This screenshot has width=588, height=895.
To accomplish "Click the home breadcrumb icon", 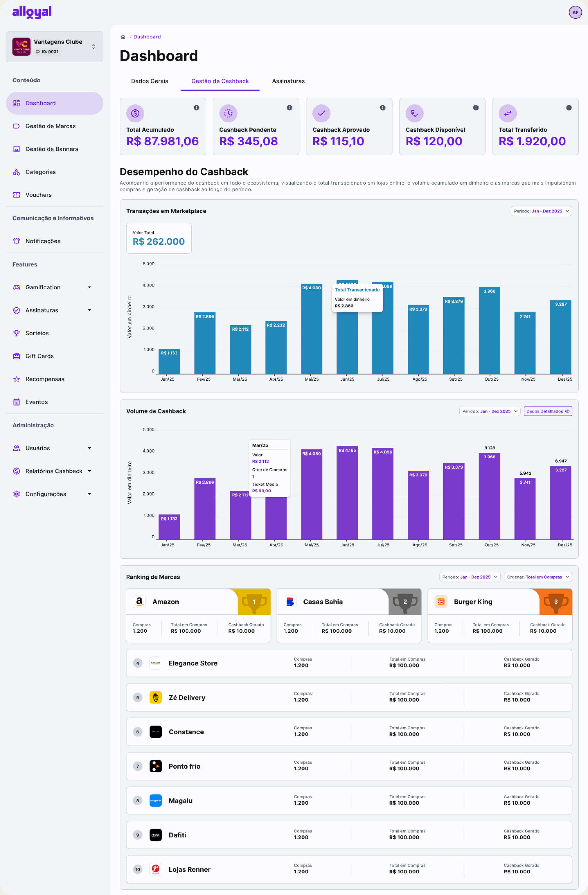I will tap(123, 37).
